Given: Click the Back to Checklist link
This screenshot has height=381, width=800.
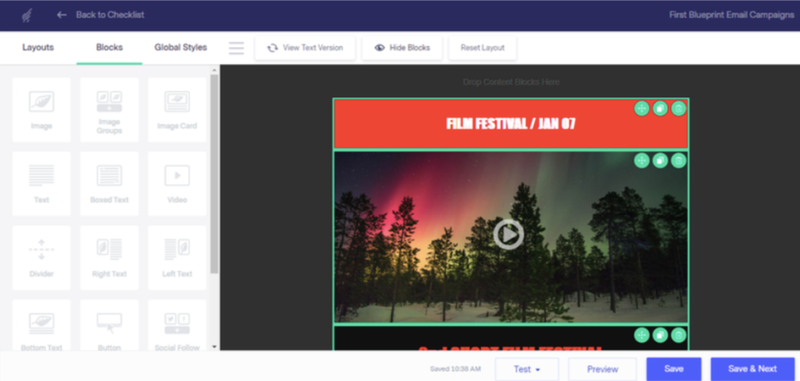Looking at the screenshot, I should tap(110, 15).
